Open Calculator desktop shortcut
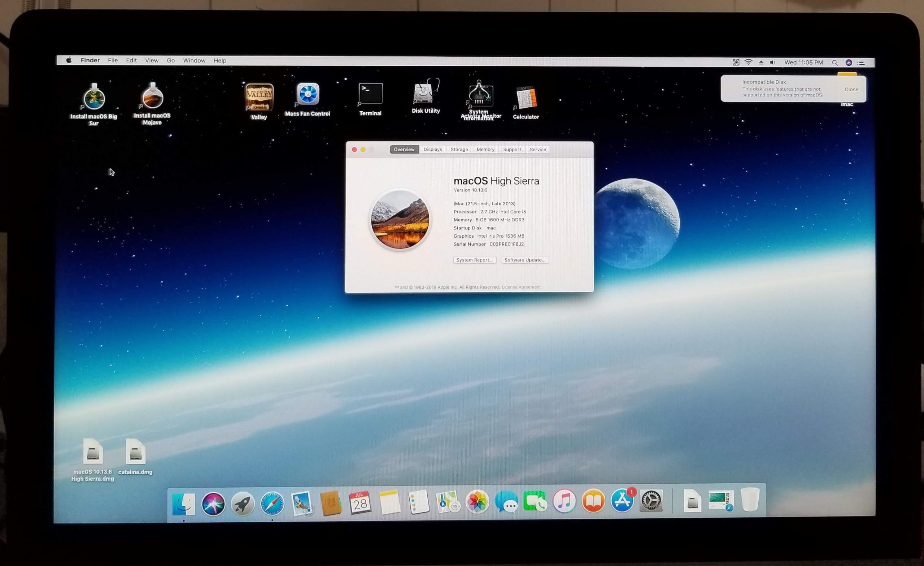 tap(526, 98)
